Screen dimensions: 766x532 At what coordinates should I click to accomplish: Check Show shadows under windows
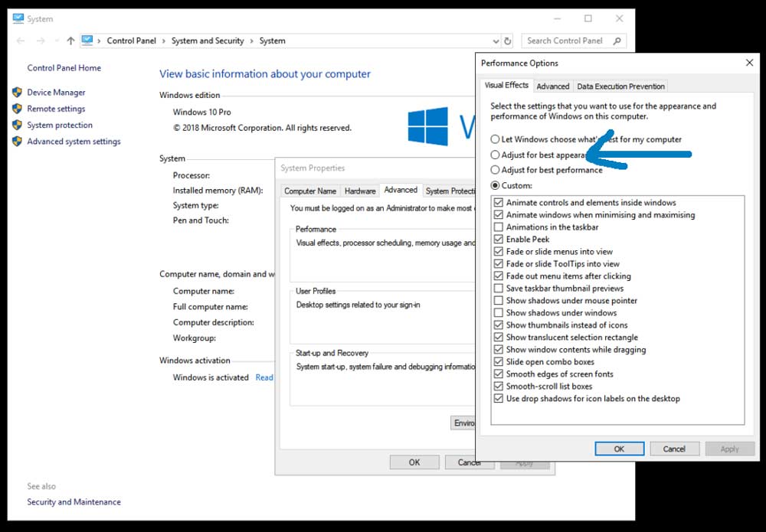pos(499,313)
